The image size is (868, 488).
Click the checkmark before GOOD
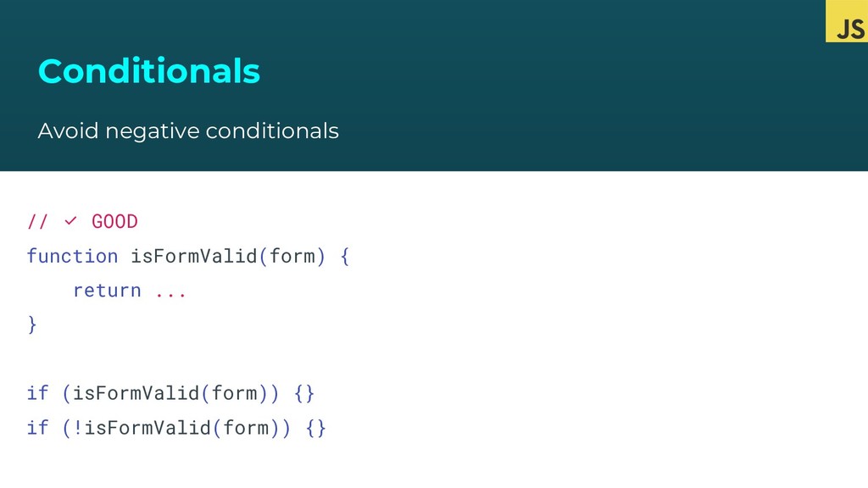click(x=70, y=221)
